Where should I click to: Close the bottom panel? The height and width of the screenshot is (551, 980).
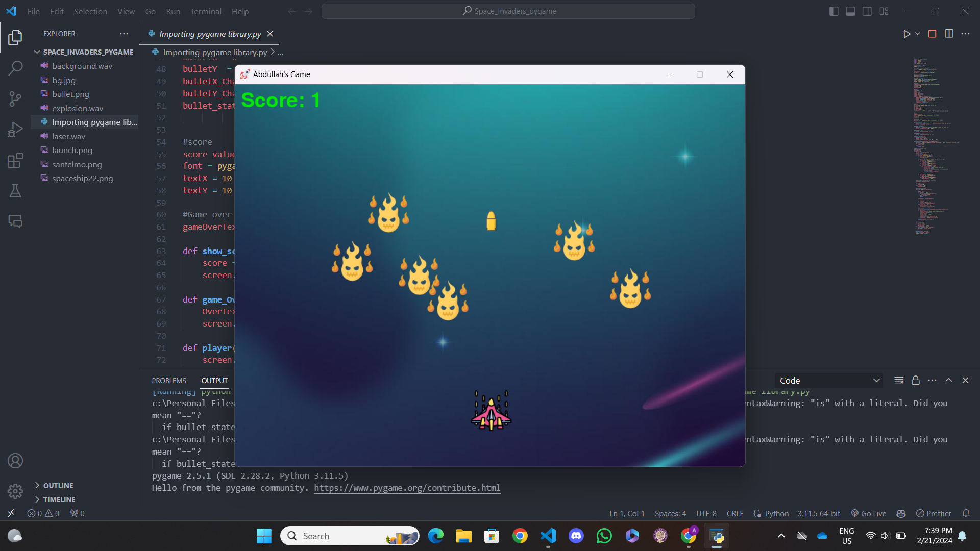965,380
